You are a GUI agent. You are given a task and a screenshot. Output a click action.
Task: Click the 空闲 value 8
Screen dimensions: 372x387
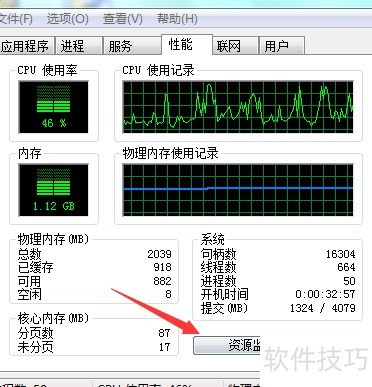pos(169,294)
